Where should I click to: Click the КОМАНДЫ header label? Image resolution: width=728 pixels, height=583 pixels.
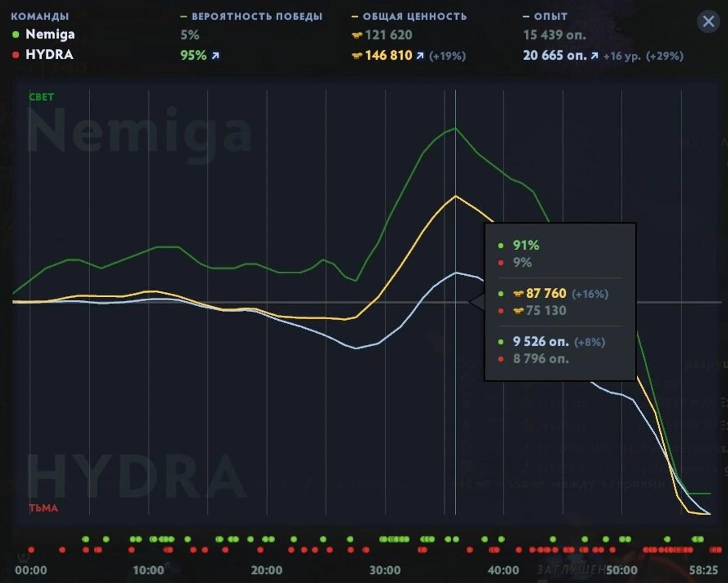pos(40,16)
